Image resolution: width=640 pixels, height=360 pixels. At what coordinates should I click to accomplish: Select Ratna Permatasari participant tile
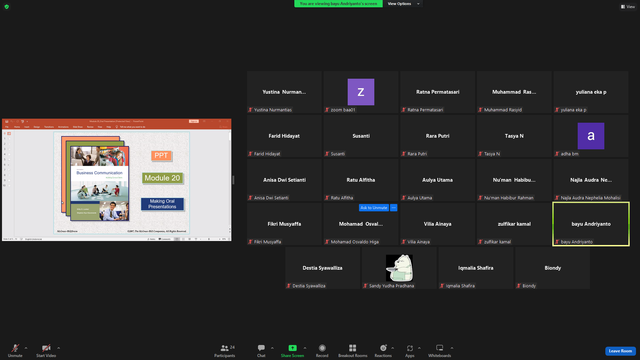pos(438,92)
